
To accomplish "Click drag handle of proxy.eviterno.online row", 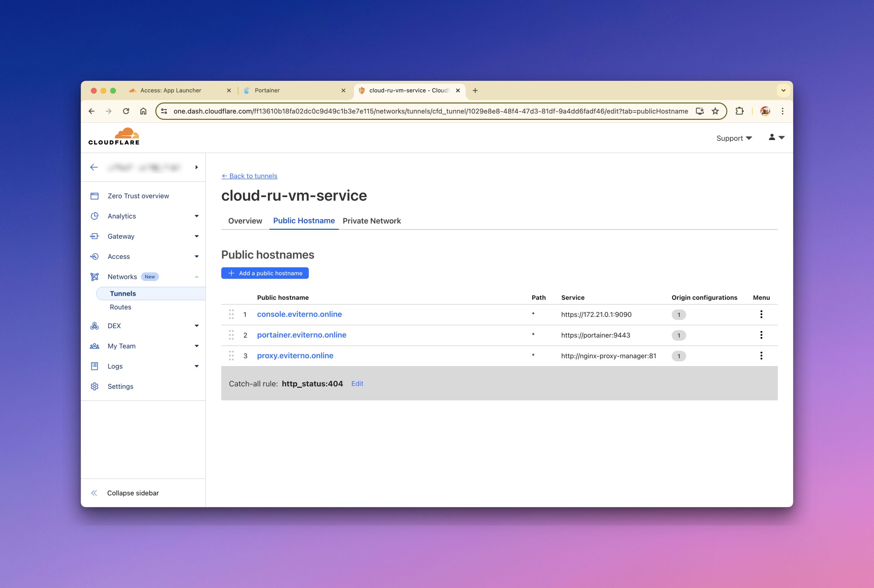I will click(x=231, y=355).
